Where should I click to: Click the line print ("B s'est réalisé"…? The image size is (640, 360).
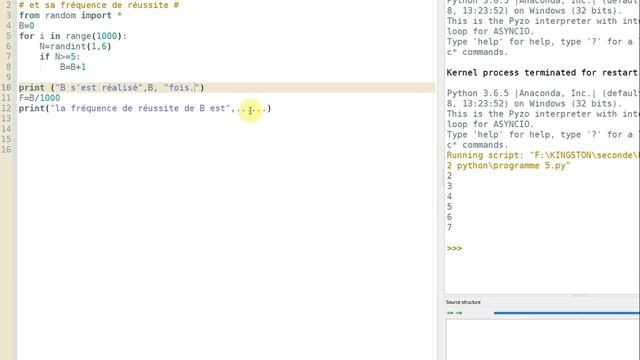tap(111, 88)
